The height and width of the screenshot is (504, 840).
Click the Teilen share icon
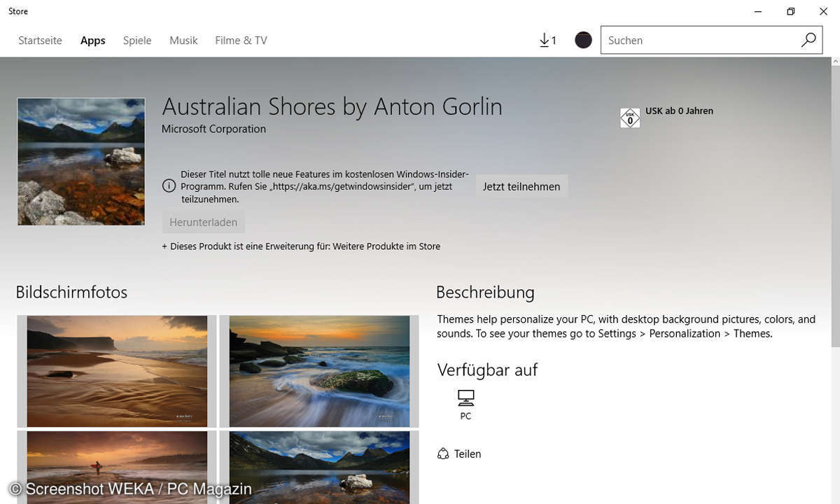[x=443, y=454]
